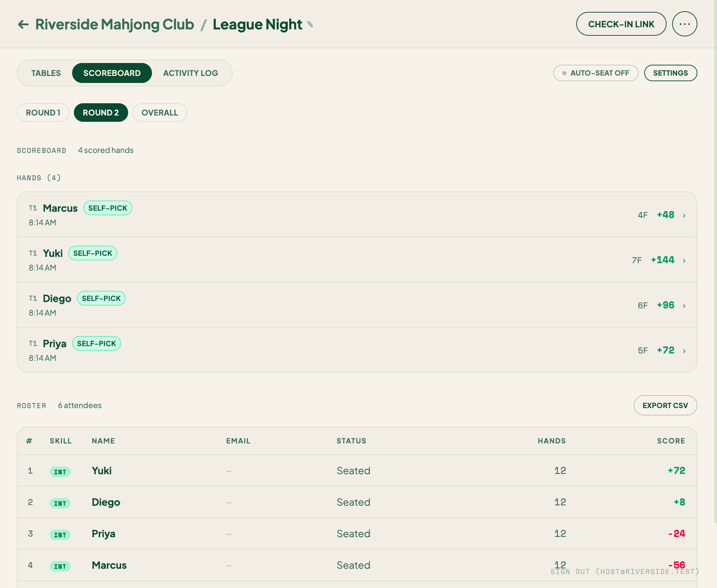Screen dimensions: 717x588
Task: Click the Self-Pick badge on Diego's hand
Action: click(101, 299)
